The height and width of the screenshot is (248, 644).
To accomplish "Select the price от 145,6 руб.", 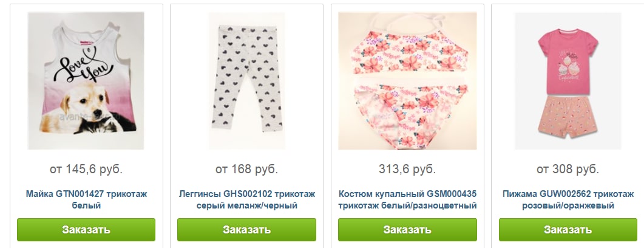I will tap(86, 169).
